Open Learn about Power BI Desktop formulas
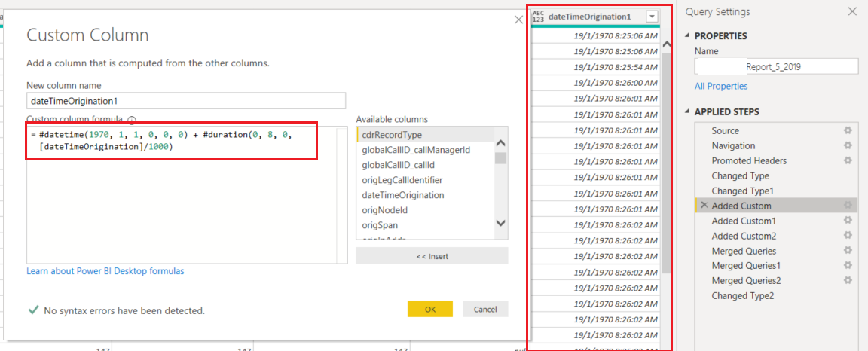Image resolution: width=868 pixels, height=351 pixels. 105,271
